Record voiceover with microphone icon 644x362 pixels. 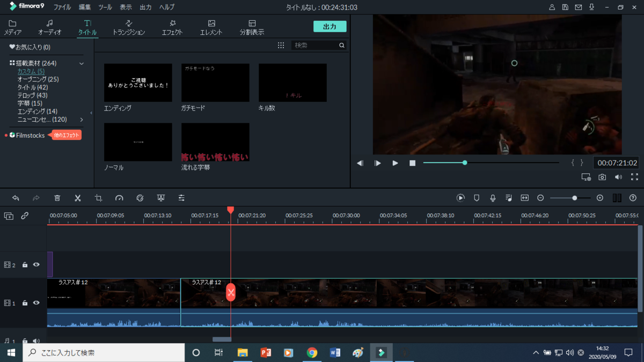coord(493,198)
